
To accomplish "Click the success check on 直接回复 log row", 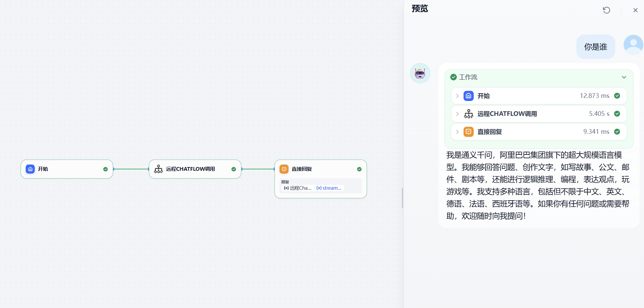I will (617, 132).
